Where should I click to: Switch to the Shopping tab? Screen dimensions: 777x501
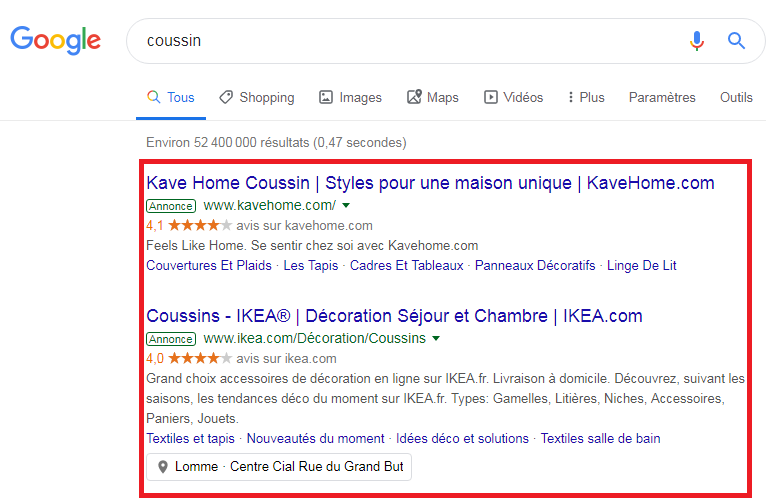[x=257, y=97]
